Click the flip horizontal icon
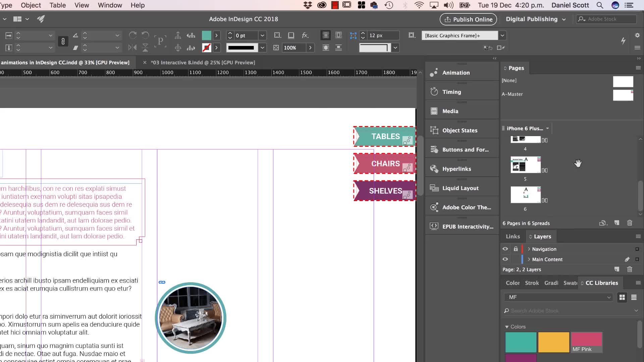 pos(132,48)
